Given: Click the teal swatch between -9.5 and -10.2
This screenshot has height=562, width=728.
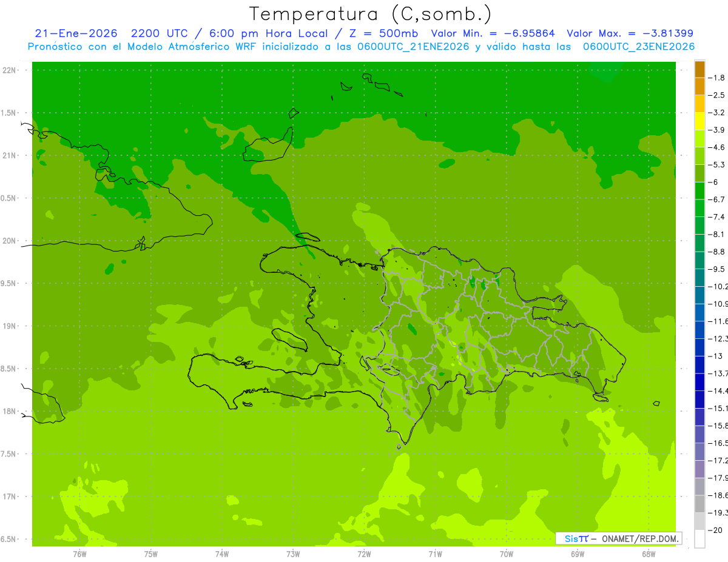Looking at the screenshot, I should point(699,278).
